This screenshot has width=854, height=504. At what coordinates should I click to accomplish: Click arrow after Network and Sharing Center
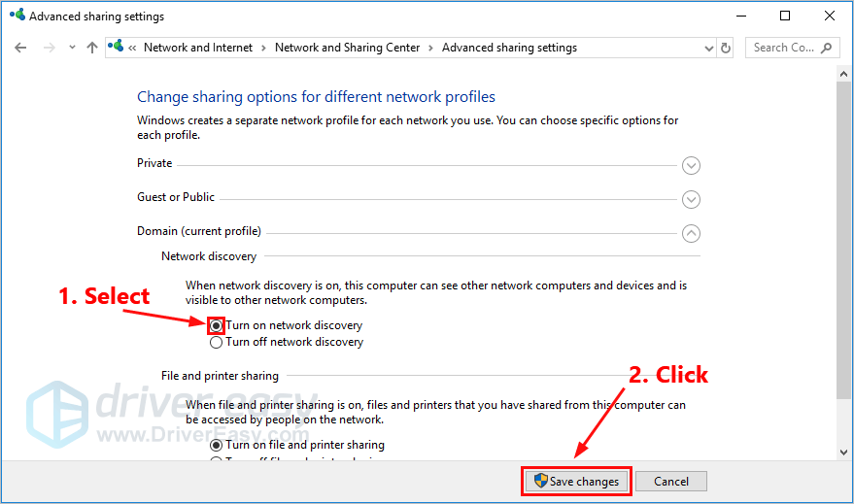430,49
